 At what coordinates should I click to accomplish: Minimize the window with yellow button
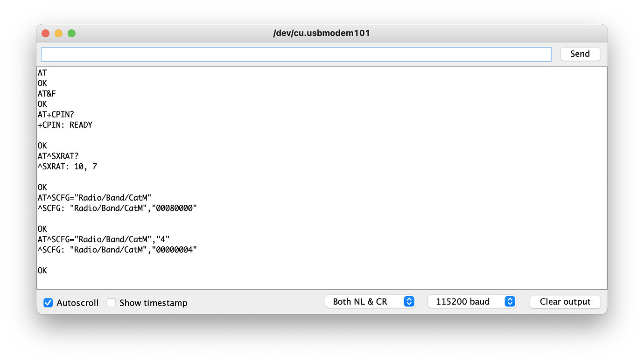[x=58, y=33]
